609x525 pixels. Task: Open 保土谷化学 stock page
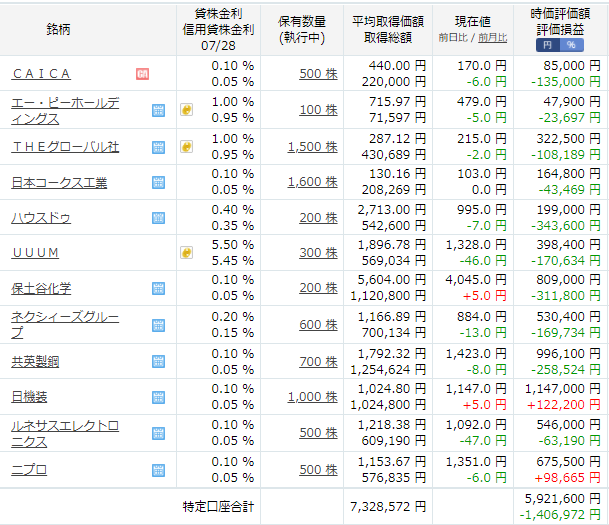41,289
